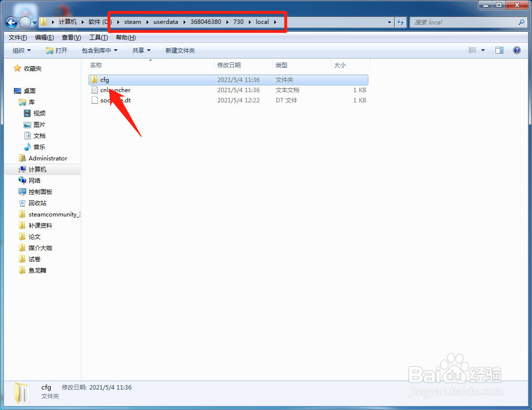
Task: Select the cfg folder icon
Action: click(x=95, y=80)
